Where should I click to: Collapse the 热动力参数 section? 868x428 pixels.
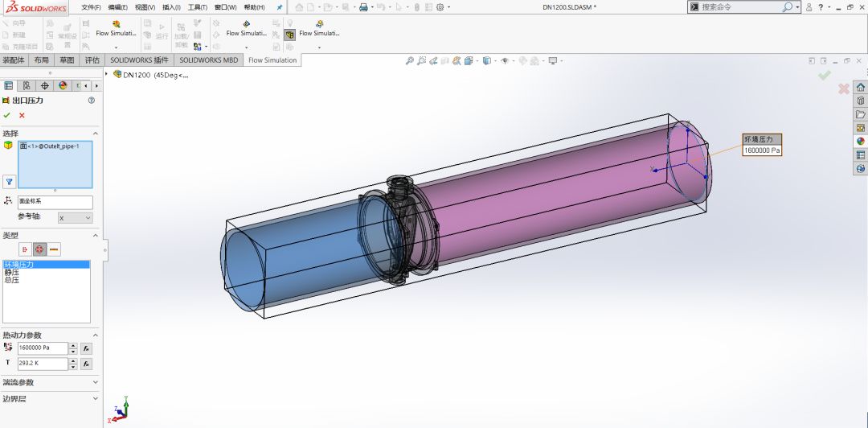pos(95,335)
